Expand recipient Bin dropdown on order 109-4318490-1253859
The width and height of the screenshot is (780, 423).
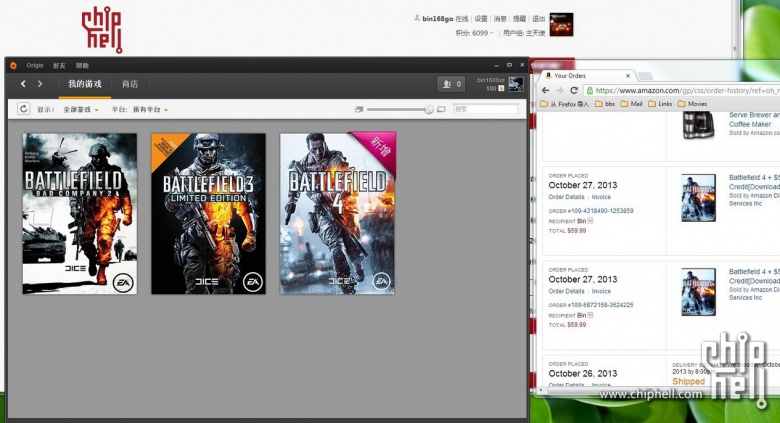[590, 220]
